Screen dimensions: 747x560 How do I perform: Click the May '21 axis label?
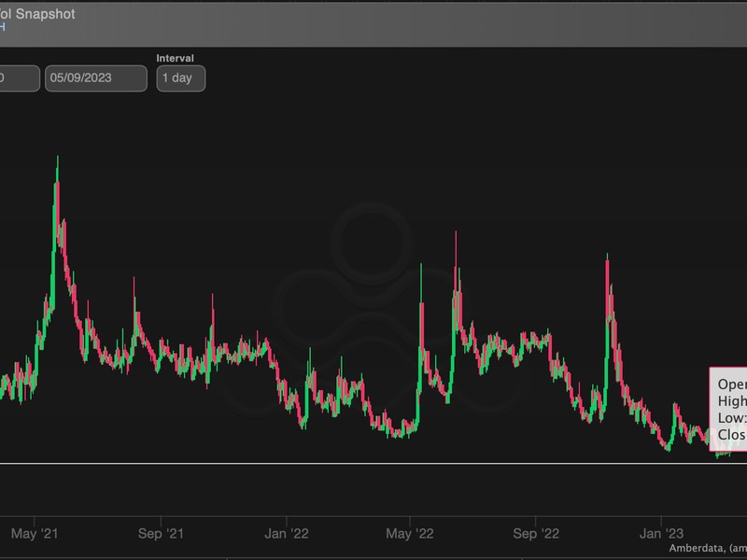coord(35,533)
